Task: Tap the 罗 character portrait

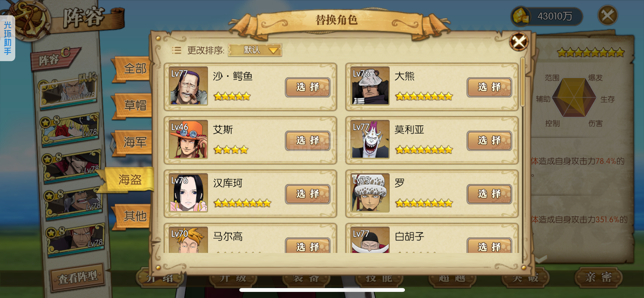Action: (370, 193)
